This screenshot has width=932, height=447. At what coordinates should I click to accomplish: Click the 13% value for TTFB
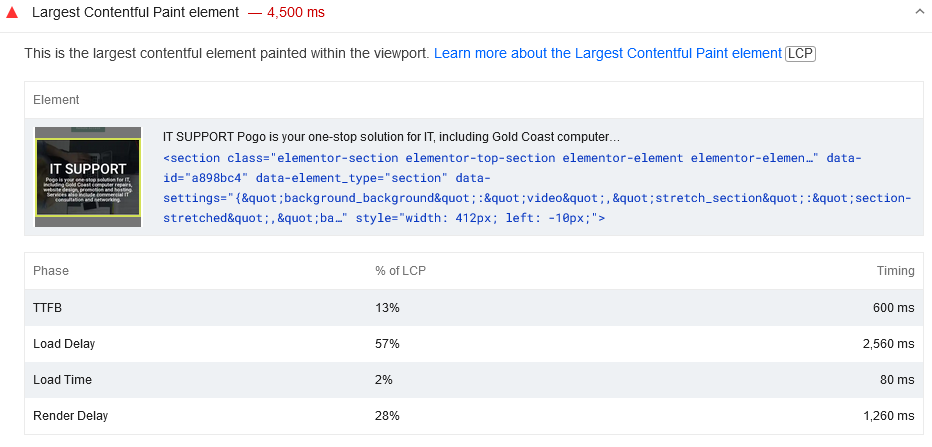(387, 308)
